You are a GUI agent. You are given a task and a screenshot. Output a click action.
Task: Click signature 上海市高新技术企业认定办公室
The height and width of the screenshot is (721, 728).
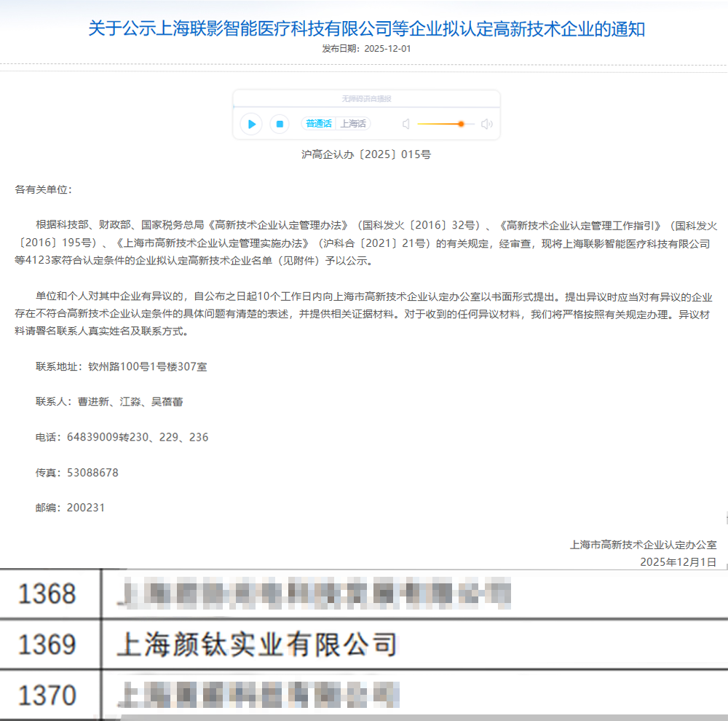coord(643,545)
